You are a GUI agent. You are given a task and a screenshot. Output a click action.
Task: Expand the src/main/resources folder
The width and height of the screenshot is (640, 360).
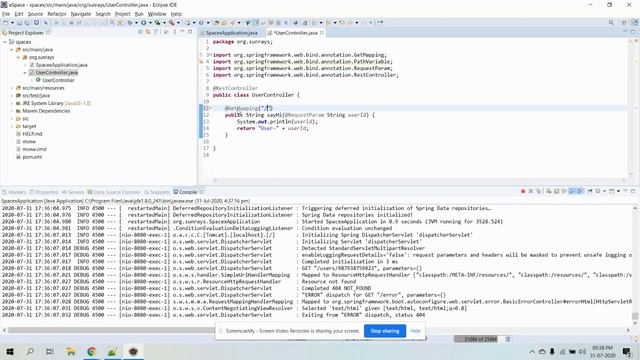[12, 88]
